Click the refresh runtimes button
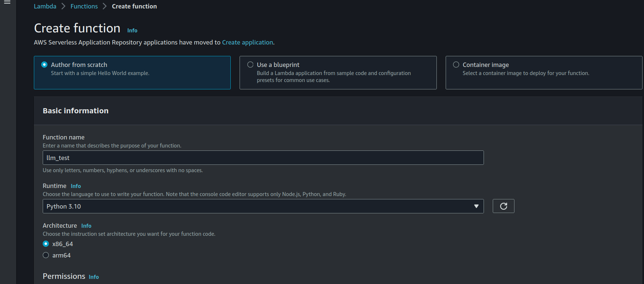The width and height of the screenshot is (644, 284). pos(503,206)
